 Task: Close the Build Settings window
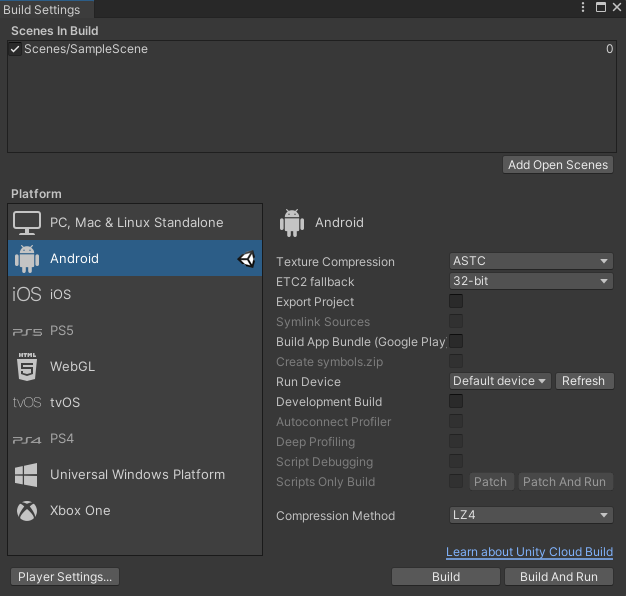tap(617, 7)
